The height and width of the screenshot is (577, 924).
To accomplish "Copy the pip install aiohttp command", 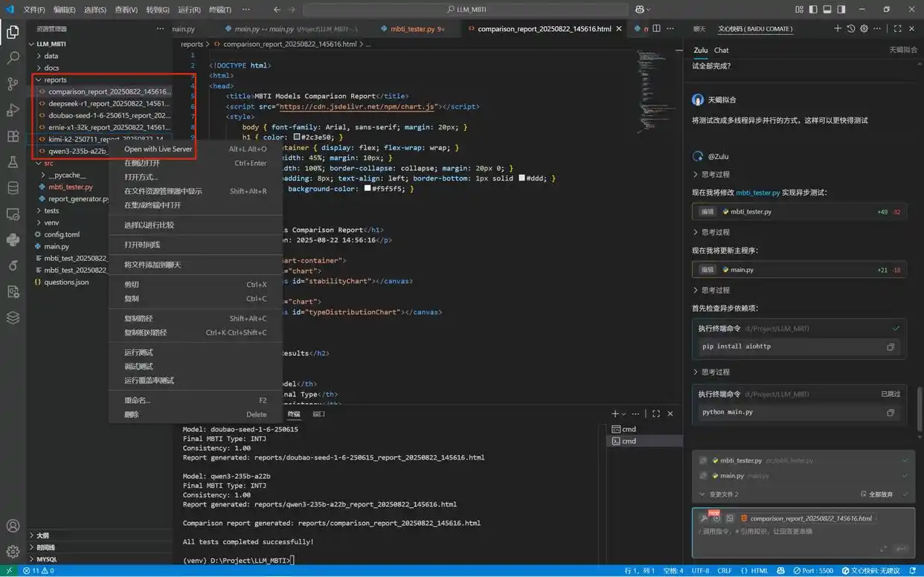I will [890, 347].
